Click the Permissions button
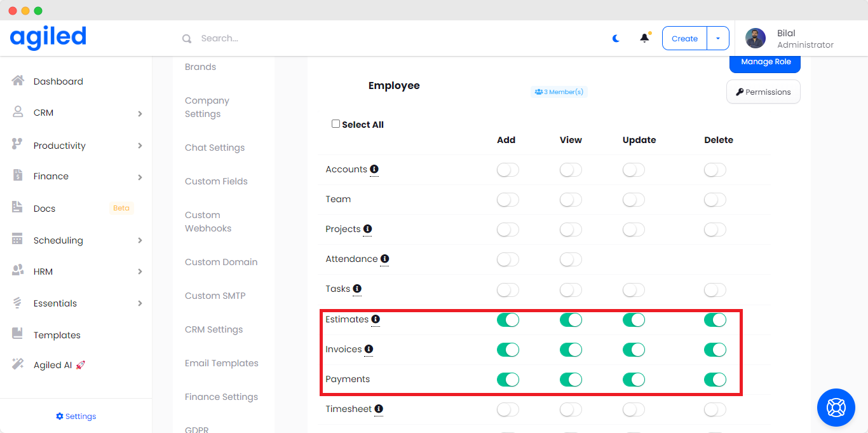The height and width of the screenshot is (433, 868). pyautogui.click(x=763, y=92)
